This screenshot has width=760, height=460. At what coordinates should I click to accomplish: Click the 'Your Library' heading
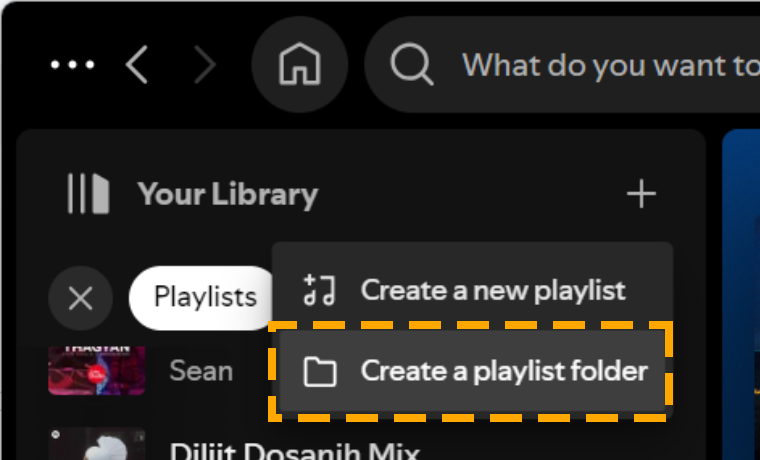click(x=228, y=195)
